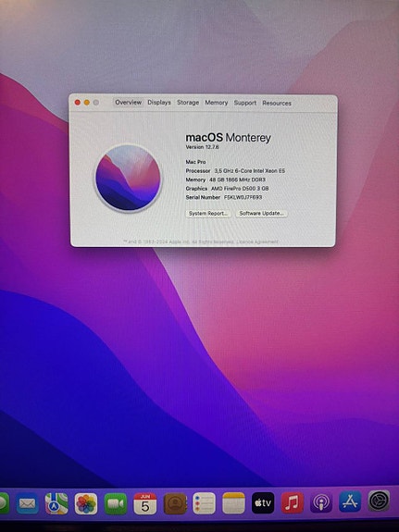Switch to the Storage tab
Image resolution: width=399 pixels, height=532 pixels.
pos(188,102)
